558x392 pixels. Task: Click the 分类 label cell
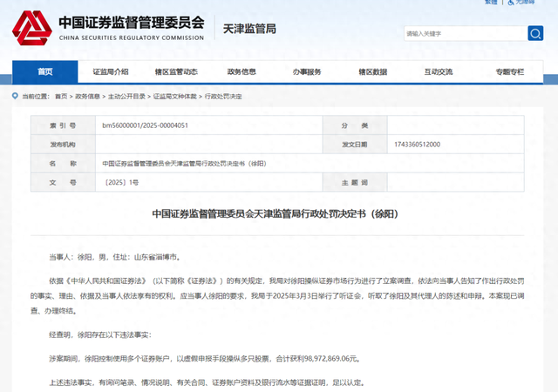[x=355, y=125]
